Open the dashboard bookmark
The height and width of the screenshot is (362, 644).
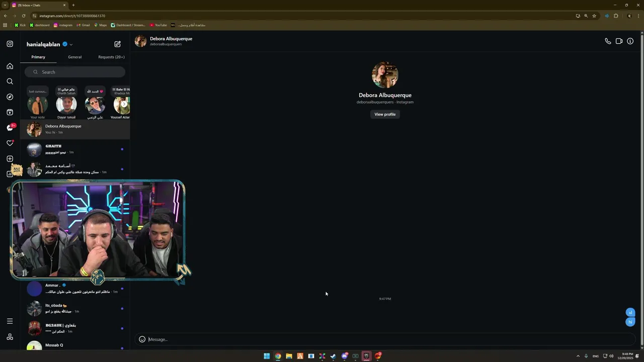pyautogui.click(x=40, y=25)
